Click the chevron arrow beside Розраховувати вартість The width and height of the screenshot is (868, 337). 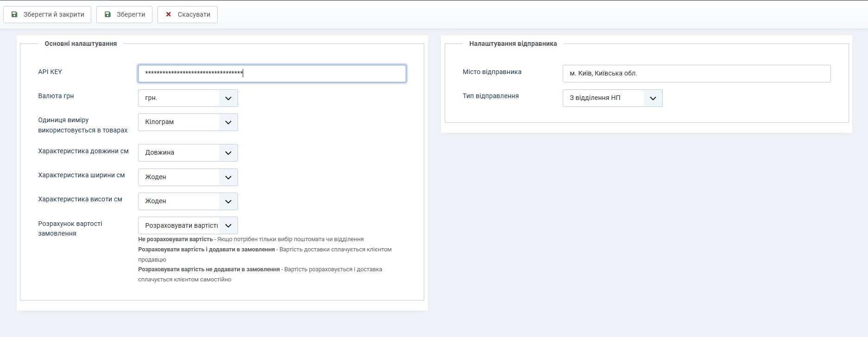228,225
